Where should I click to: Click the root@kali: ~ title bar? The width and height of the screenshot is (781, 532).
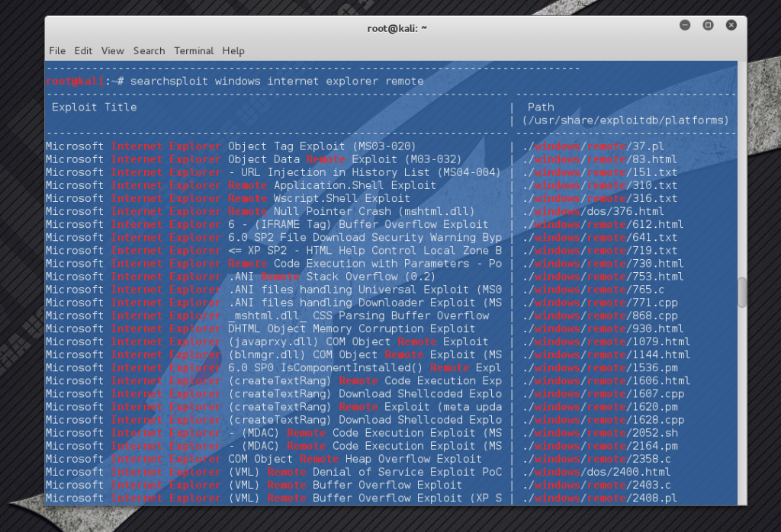(x=397, y=27)
